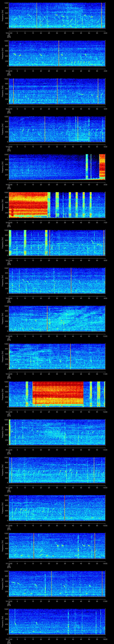
Task: Select the 16:03:00 timestamp text
Action: [9, 109]
